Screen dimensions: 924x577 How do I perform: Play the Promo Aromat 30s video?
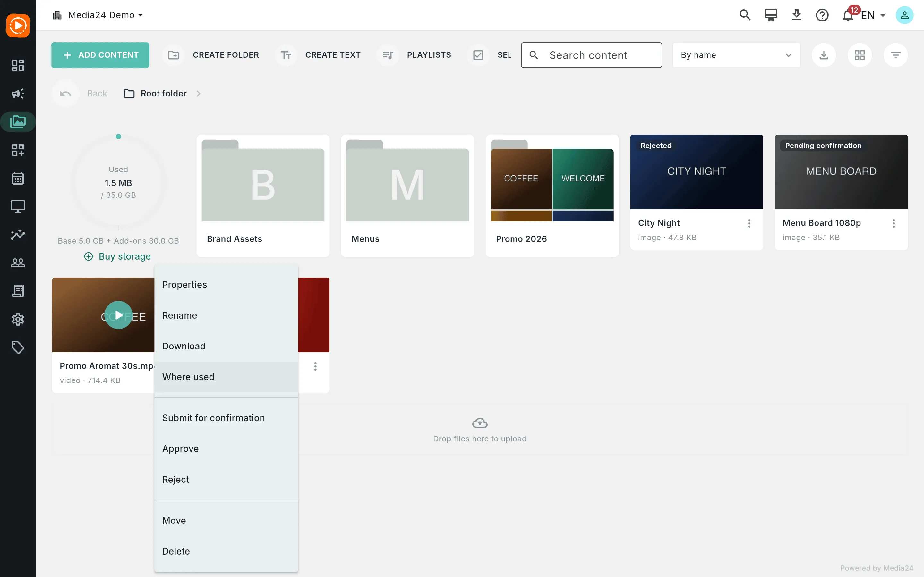pos(118,315)
